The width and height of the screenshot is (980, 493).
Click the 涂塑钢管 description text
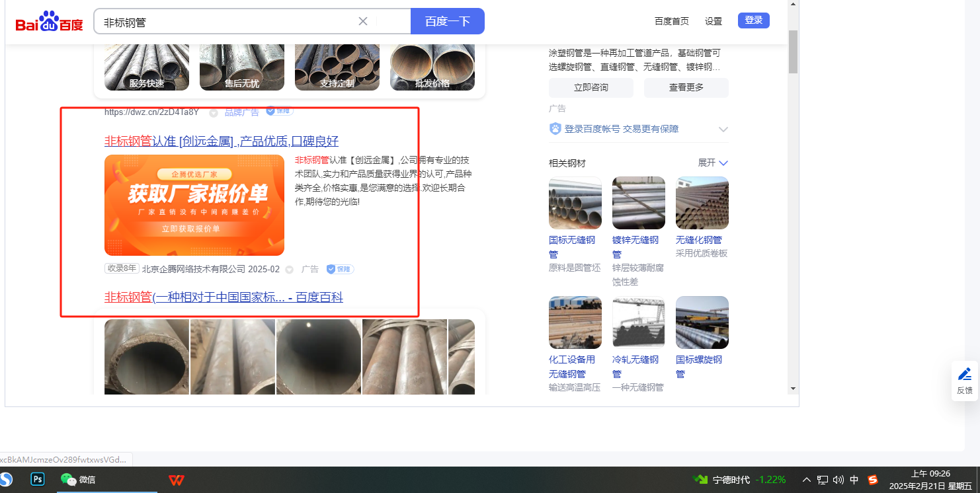tap(635, 59)
